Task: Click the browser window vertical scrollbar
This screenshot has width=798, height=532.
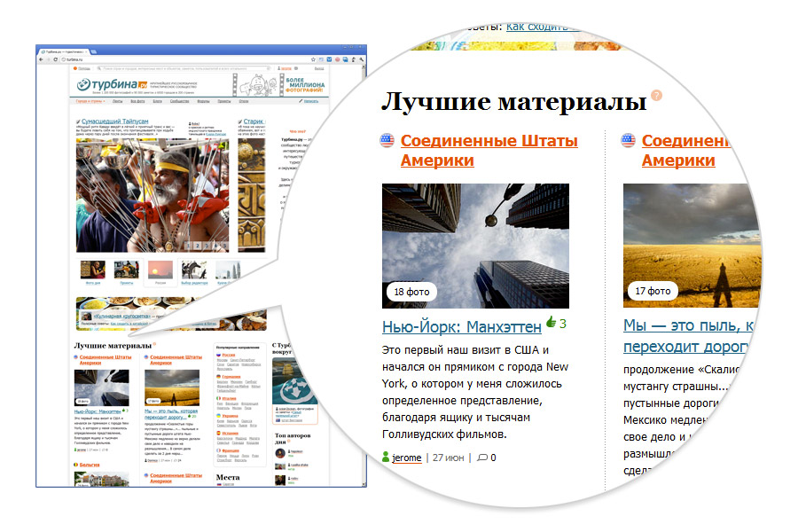Action: pos(364,275)
